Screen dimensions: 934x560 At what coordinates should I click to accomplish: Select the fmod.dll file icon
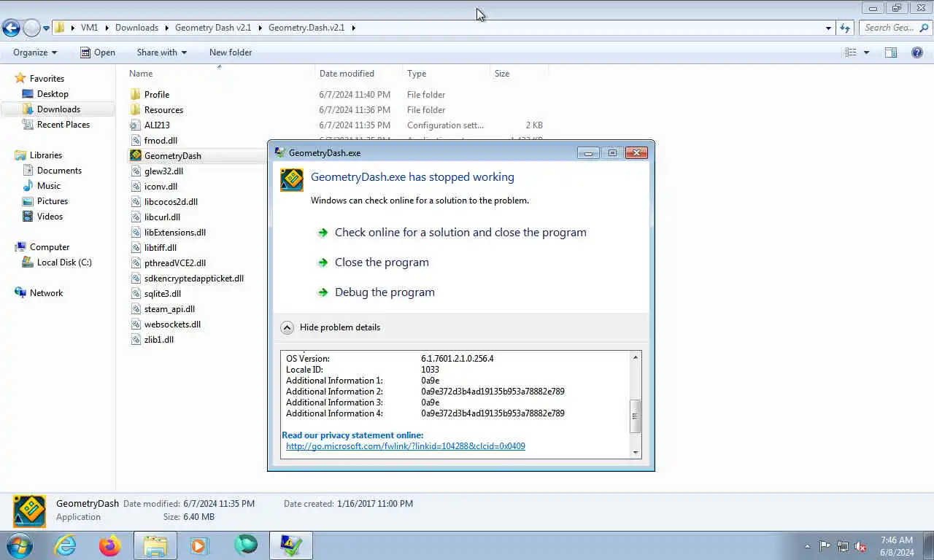(x=135, y=141)
